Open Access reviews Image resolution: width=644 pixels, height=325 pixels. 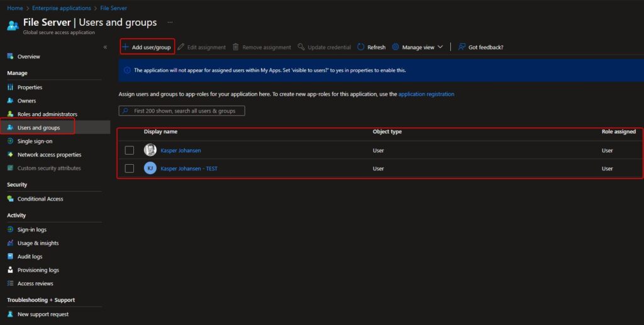pyautogui.click(x=35, y=284)
